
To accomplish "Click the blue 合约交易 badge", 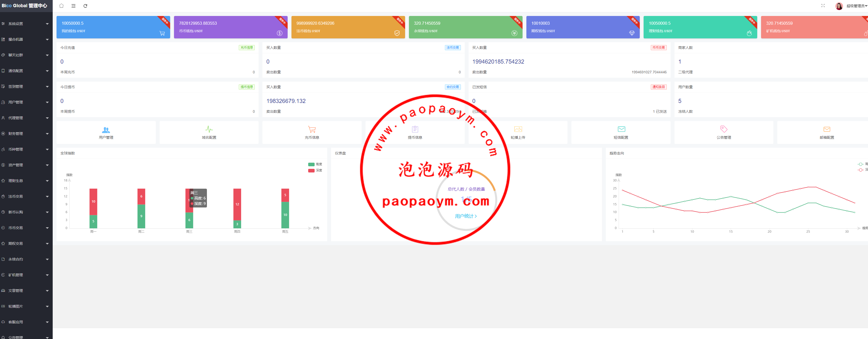I will [453, 87].
